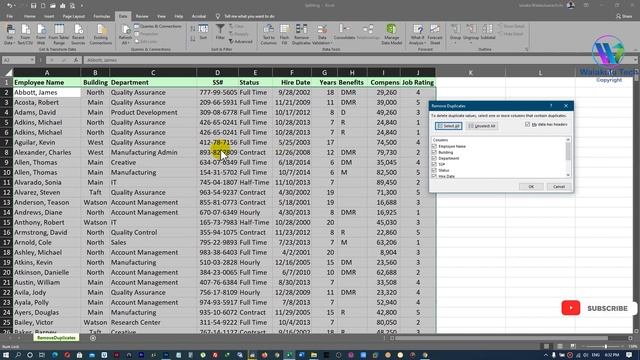Click the Filter funnel icon

220,32
